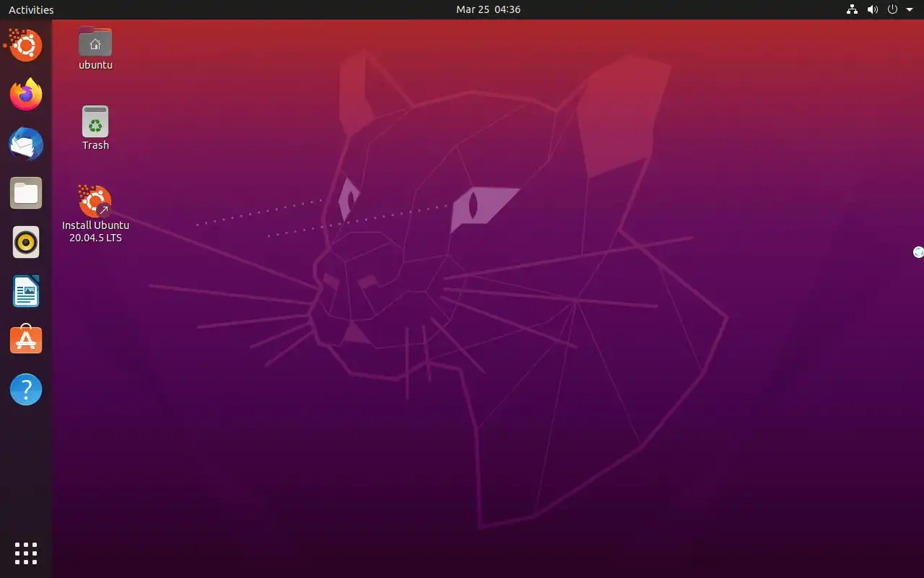Image resolution: width=924 pixels, height=578 pixels.
Task: Click the "Trash" label text
Action: coord(95,145)
